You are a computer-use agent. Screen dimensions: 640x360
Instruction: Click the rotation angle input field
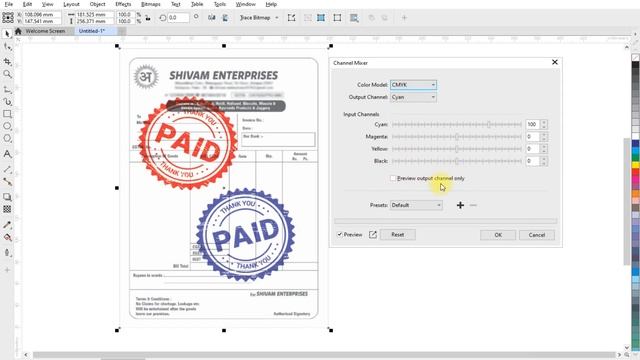pyautogui.click(x=178, y=18)
